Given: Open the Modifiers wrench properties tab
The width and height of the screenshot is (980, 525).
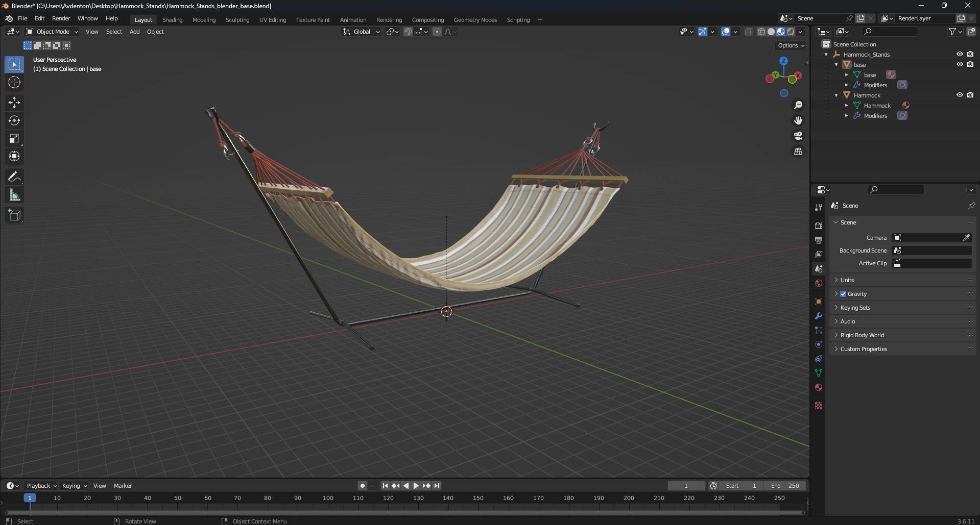Looking at the screenshot, I should pos(819,316).
